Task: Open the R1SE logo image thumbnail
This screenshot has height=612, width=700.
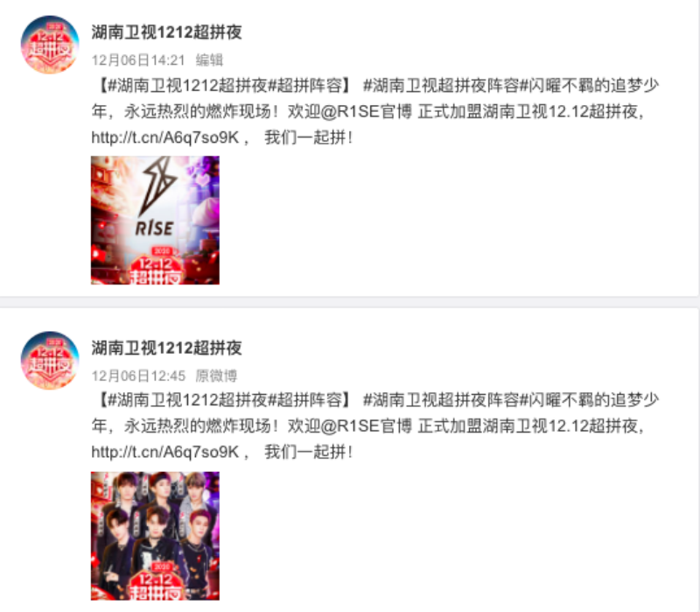Action: pos(155,221)
